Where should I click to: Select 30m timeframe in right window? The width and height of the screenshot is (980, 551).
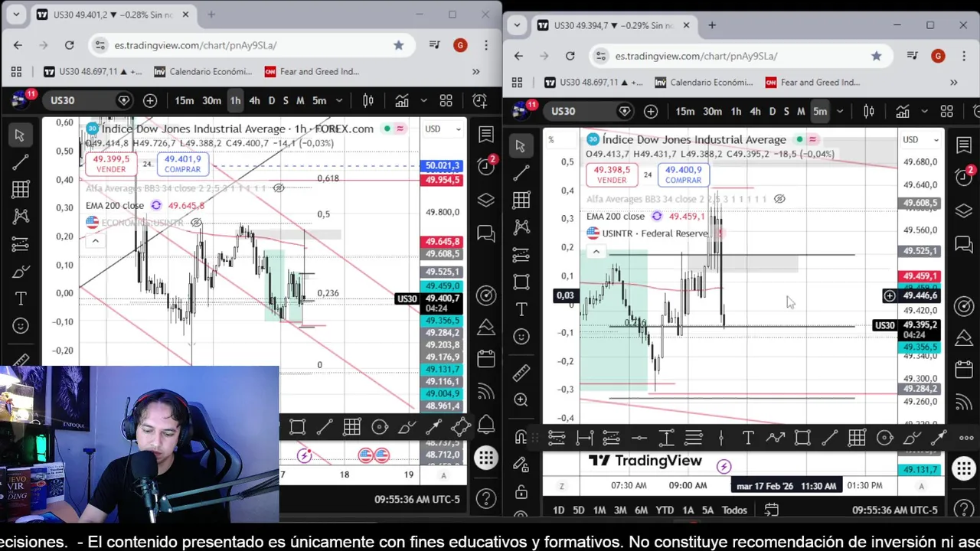712,111
